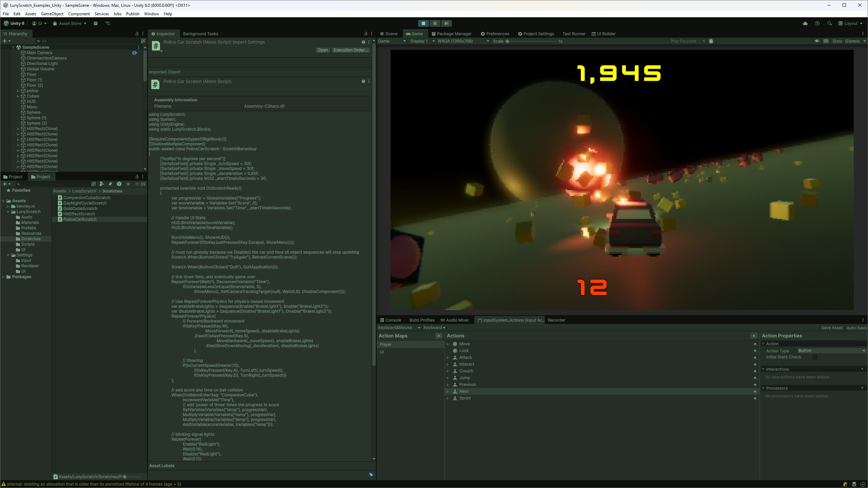Viewport: 868px width, 488px height.
Task: Open the global editor search
Action: (x=830, y=23)
